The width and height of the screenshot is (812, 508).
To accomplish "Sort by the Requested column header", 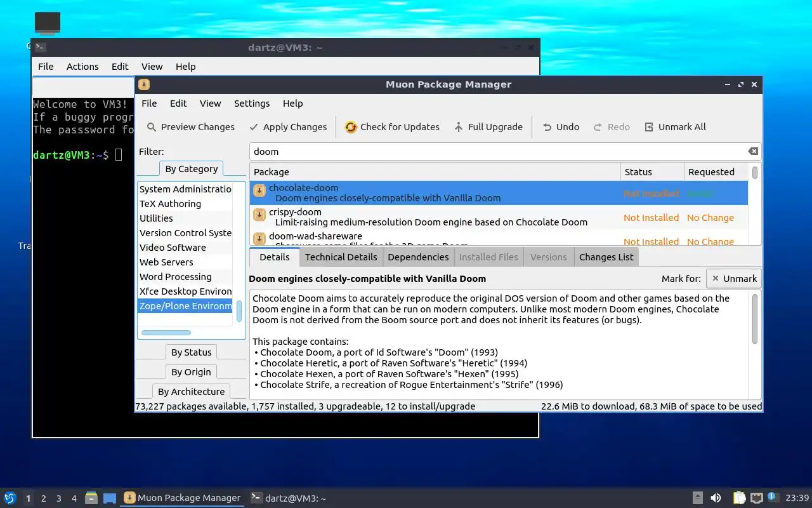I will [x=717, y=172].
